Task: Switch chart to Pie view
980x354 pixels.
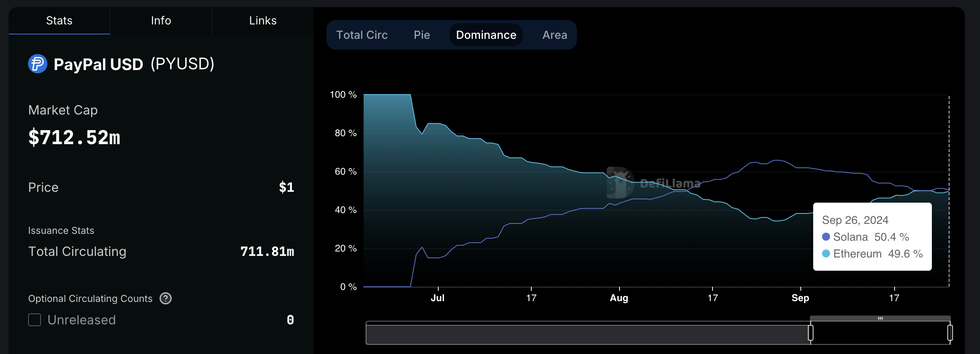Action: click(422, 35)
